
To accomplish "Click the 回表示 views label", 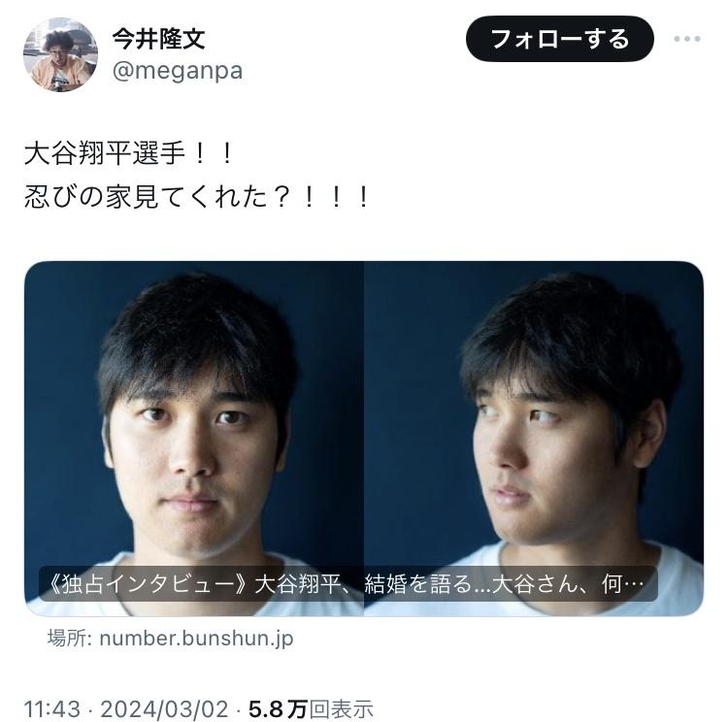I will click(342, 709).
